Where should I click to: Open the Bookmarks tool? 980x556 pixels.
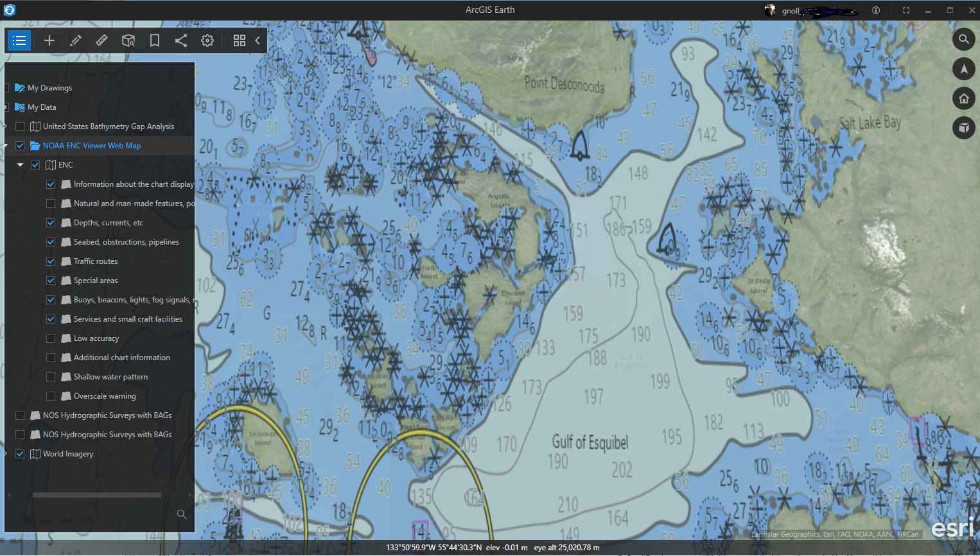tap(155, 40)
